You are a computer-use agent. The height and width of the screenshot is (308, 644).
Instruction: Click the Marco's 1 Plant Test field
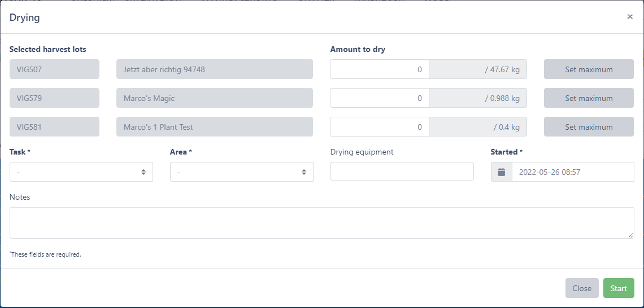(214, 127)
